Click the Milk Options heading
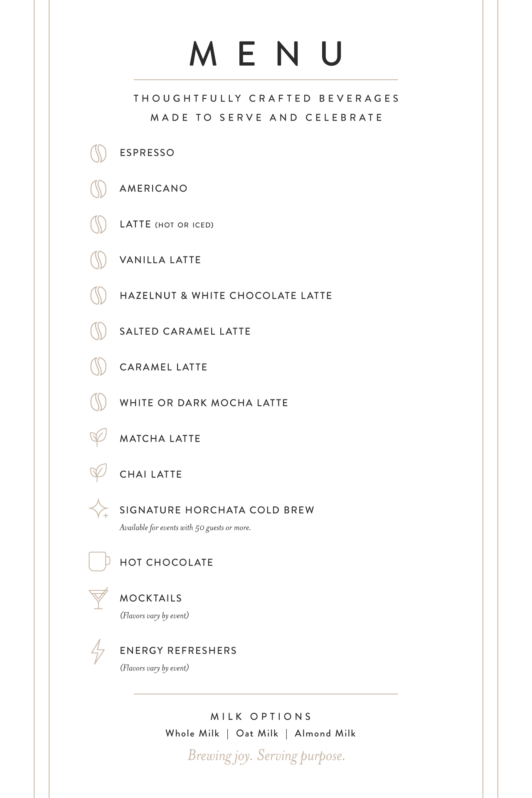532x798 pixels. 261,717
